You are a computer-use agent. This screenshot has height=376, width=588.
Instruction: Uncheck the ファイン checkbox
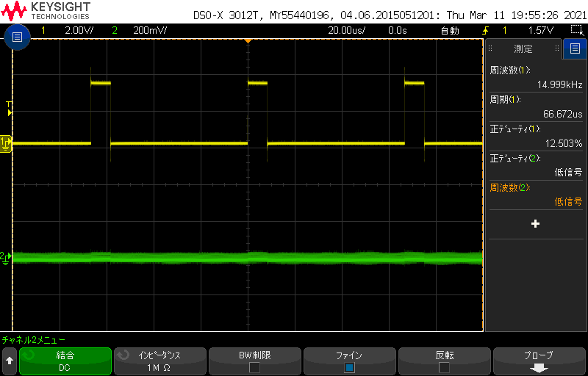pos(349,366)
